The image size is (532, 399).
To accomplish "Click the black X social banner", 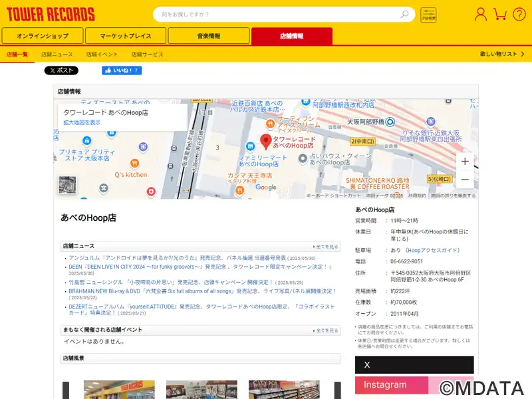I will click(x=414, y=364).
